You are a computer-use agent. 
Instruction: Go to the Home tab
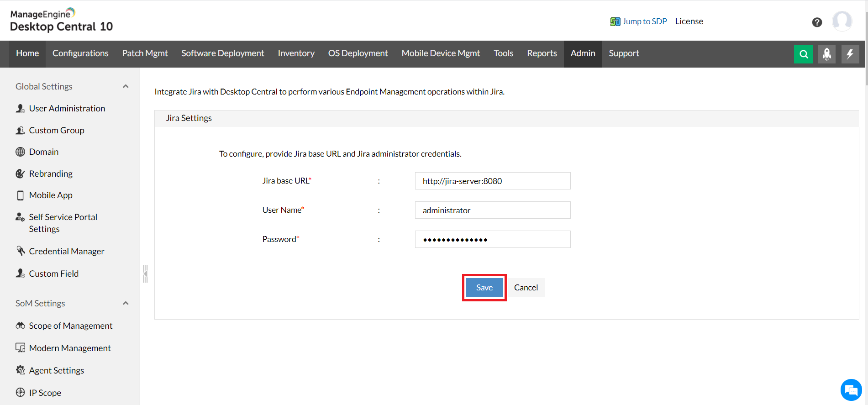point(27,53)
